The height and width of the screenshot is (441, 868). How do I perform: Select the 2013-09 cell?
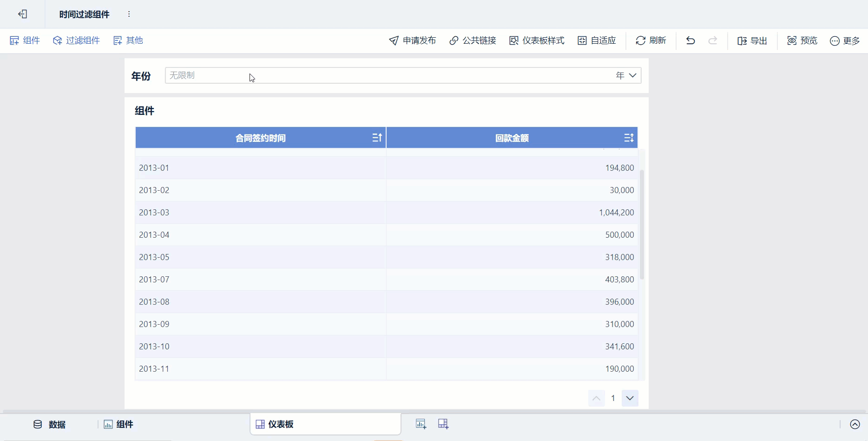pyautogui.click(x=261, y=324)
